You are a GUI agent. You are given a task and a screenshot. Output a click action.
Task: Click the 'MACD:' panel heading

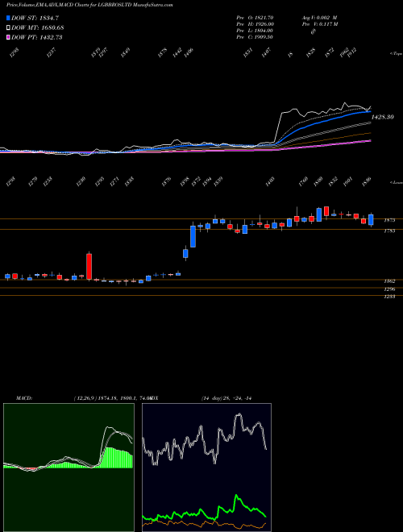23,398
